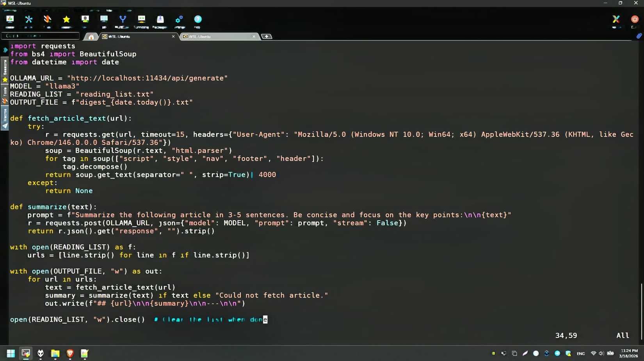Click the paperclip icon beside the tab bar
The width and height of the screenshot is (644, 361).
click(639, 36)
